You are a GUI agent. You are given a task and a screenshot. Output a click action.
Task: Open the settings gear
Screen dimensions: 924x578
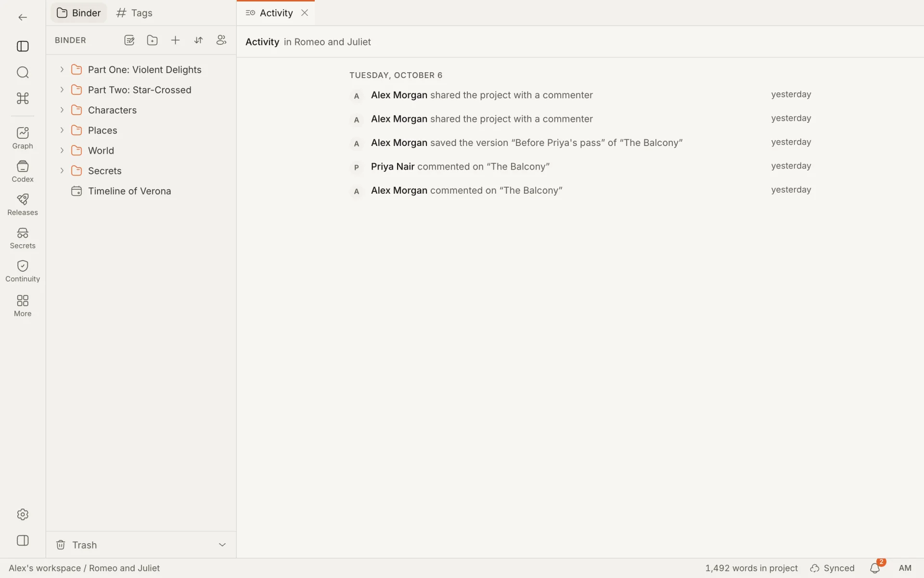pyautogui.click(x=23, y=514)
